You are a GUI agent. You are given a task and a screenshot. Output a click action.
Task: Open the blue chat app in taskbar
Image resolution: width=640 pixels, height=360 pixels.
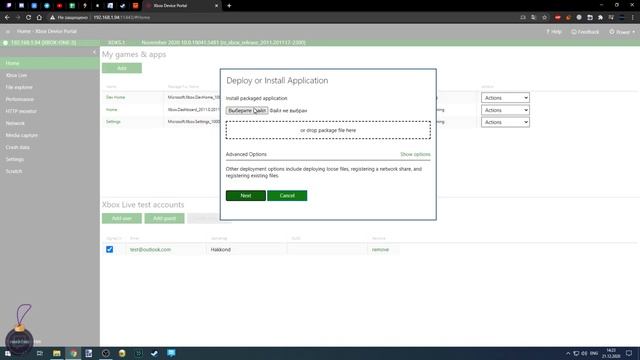click(x=171, y=353)
